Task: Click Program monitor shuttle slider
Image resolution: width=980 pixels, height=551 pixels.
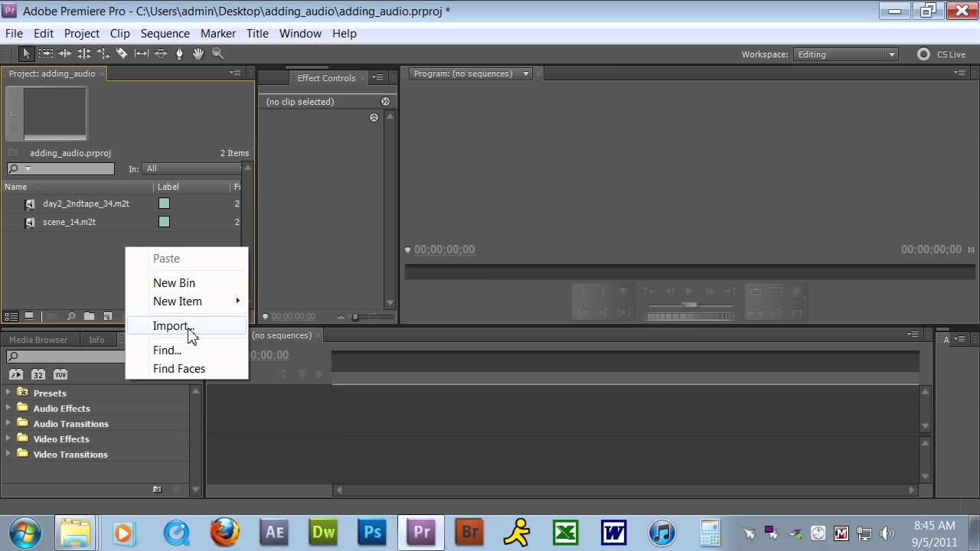Action: click(x=691, y=305)
